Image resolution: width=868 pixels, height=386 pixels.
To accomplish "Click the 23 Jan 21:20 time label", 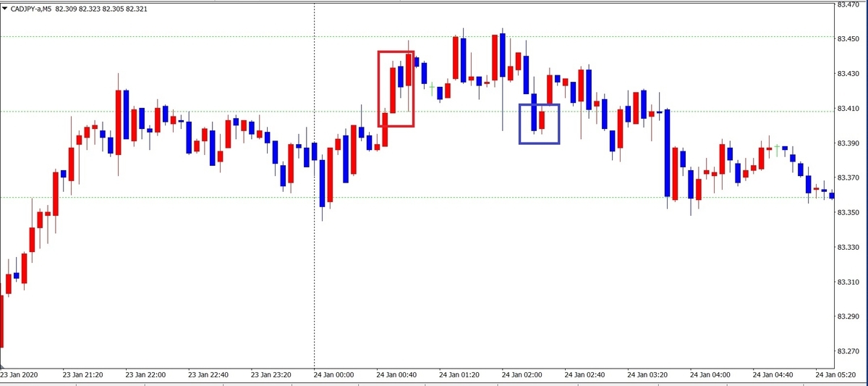I will pos(82,376).
